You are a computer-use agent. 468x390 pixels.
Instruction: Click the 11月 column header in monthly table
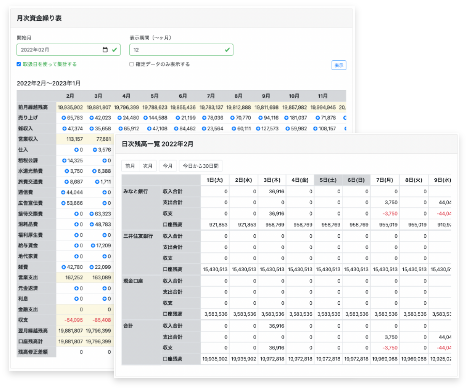click(323, 96)
